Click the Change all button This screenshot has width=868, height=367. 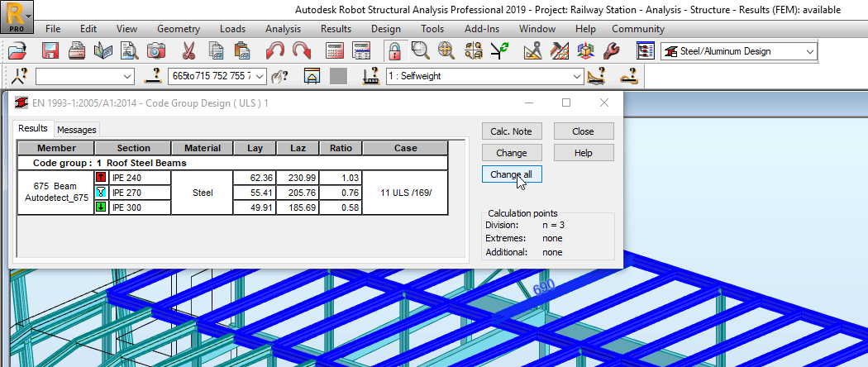point(512,174)
